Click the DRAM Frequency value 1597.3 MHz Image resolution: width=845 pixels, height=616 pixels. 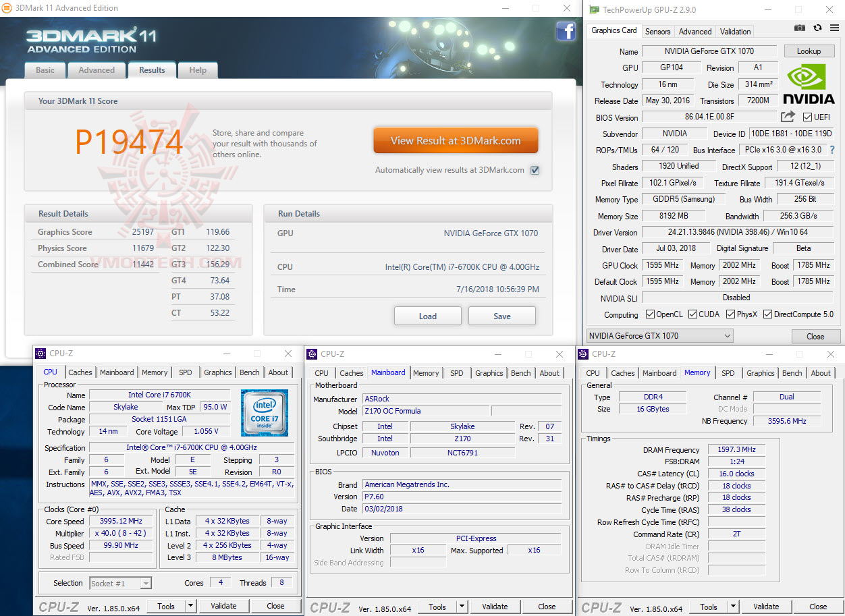pos(736,450)
